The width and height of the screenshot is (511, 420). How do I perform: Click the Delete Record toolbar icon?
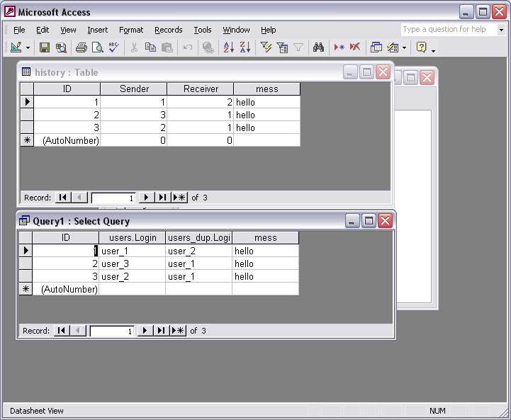click(355, 47)
